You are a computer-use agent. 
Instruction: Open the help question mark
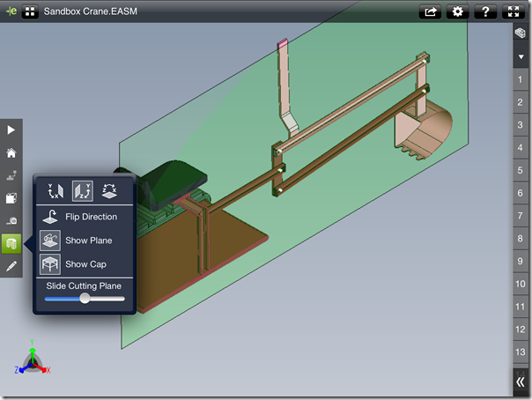coord(485,11)
